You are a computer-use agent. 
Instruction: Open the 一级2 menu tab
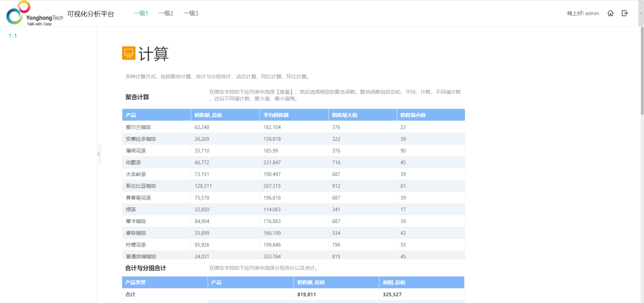tap(166, 13)
